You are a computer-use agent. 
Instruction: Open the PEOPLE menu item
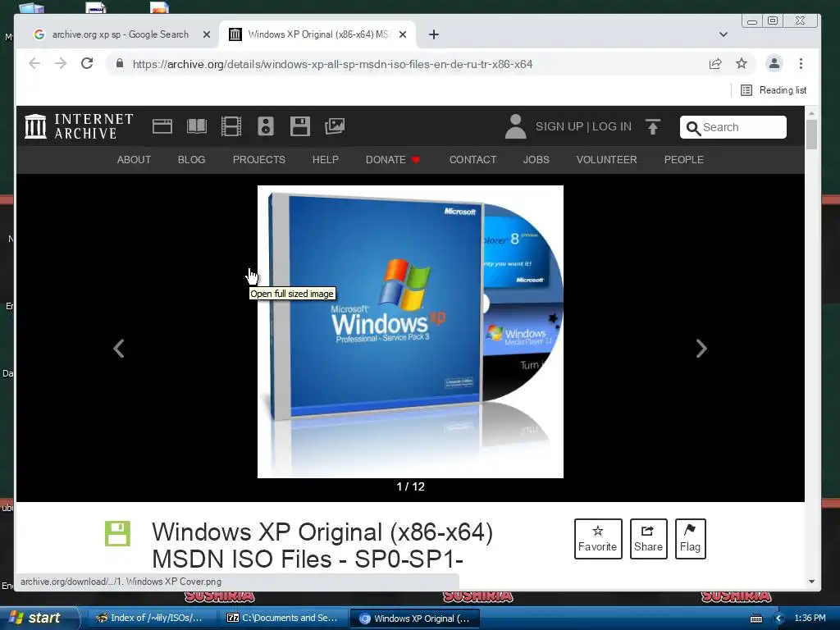coord(683,160)
